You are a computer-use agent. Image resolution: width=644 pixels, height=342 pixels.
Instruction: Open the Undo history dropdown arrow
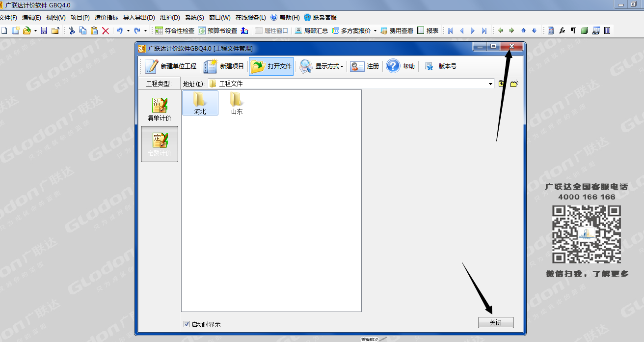pyautogui.click(x=128, y=30)
